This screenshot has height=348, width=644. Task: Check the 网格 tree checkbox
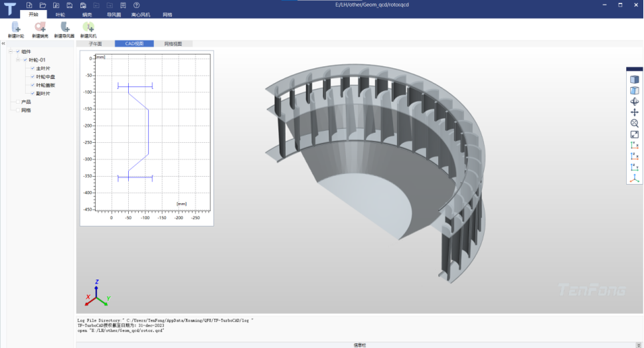coord(18,110)
